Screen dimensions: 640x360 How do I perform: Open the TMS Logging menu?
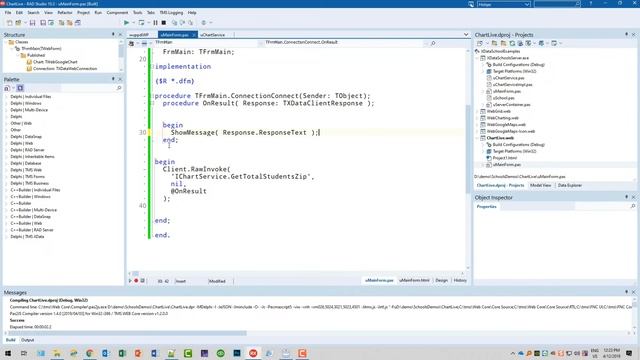point(171,13)
